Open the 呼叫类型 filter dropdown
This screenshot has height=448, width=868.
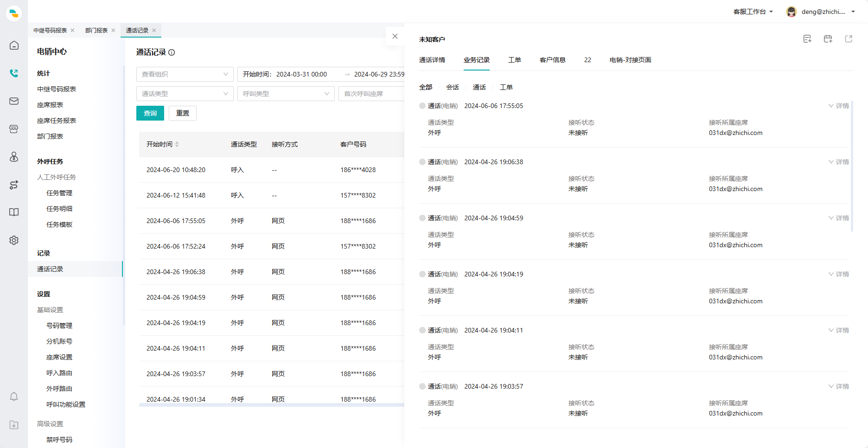tap(286, 94)
